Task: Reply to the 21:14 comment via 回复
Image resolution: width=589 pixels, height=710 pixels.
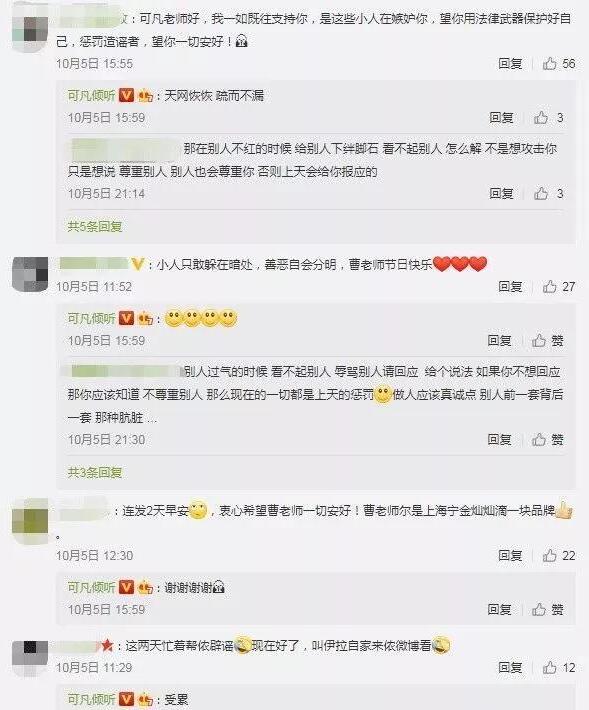Action: [x=501, y=194]
